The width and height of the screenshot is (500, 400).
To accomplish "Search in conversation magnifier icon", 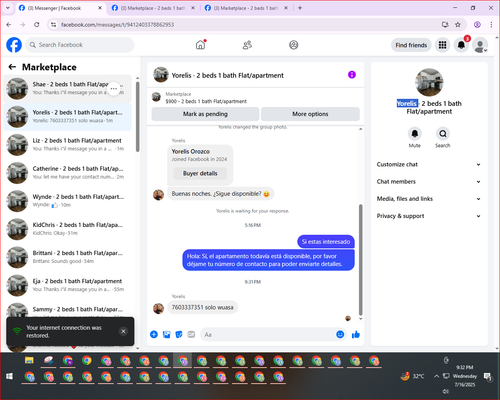I will [443, 134].
